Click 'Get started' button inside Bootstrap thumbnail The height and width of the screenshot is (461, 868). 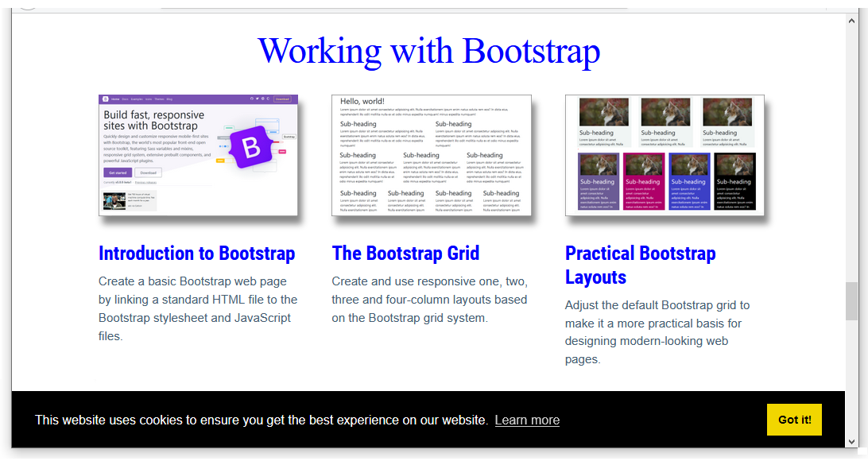[x=117, y=172]
